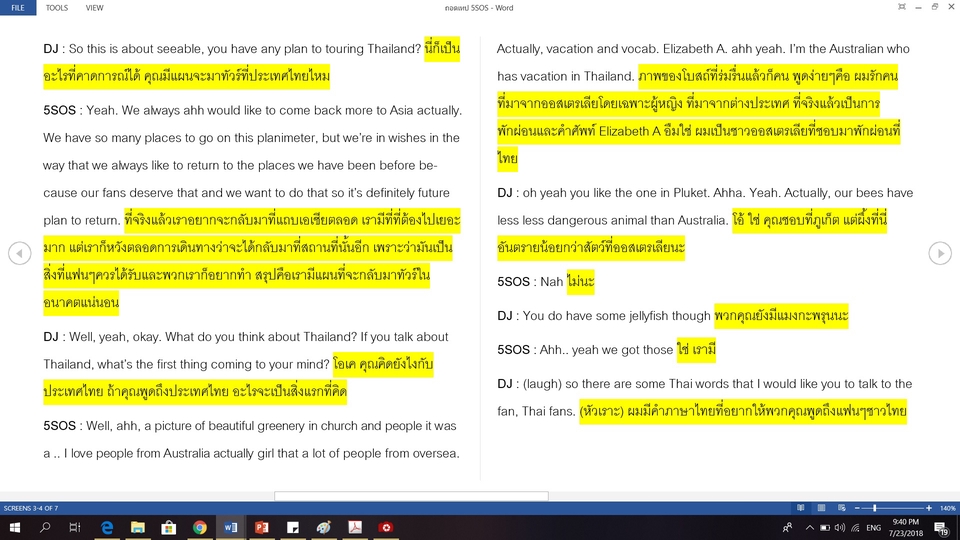Adjust the zoom slider handle
The height and width of the screenshot is (540, 960).
tap(874, 508)
